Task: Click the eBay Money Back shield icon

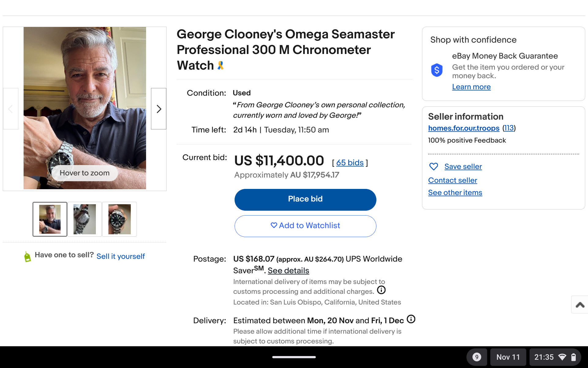Action: click(437, 70)
